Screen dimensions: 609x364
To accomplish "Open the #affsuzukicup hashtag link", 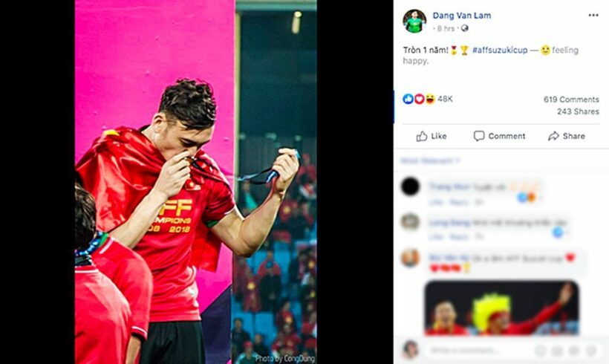I will (x=500, y=50).
